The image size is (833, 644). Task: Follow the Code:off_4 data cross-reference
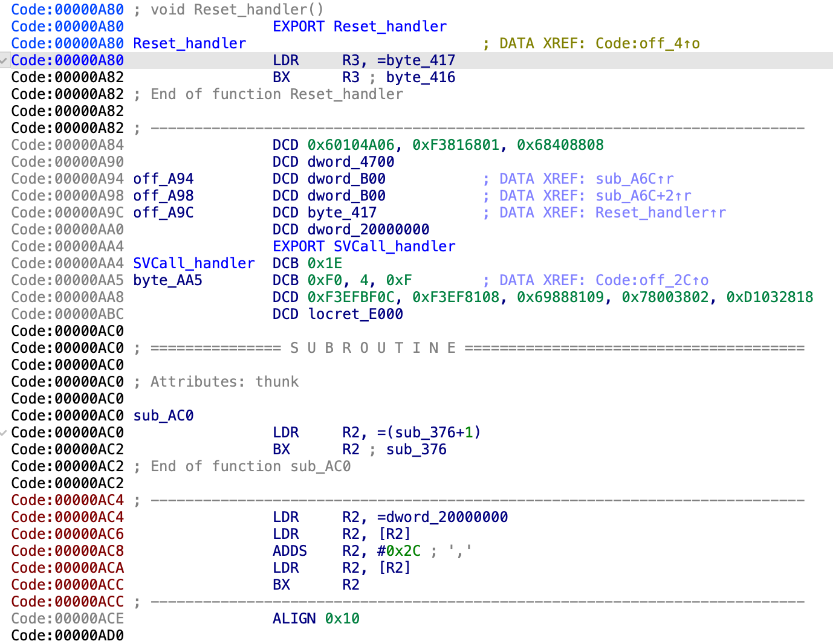[x=647, y=43]
